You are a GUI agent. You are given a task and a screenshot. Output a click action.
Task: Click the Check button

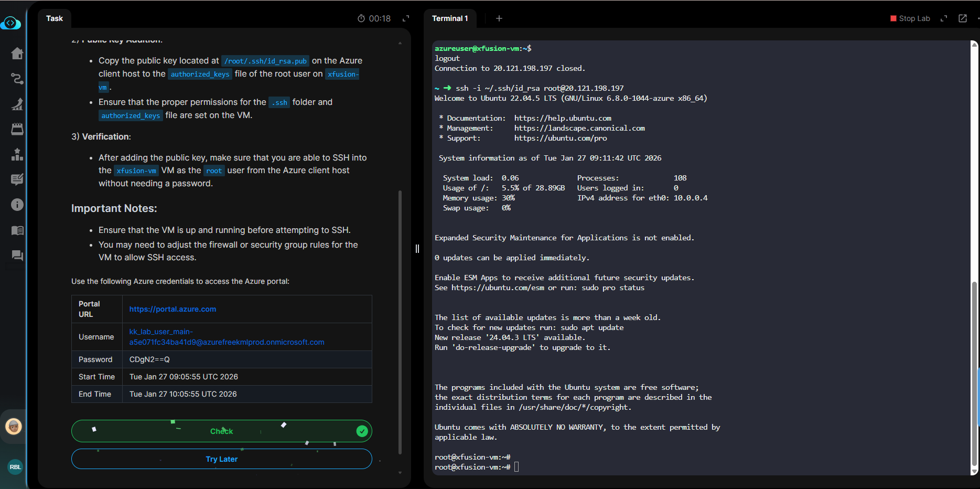tap(222, 431)
